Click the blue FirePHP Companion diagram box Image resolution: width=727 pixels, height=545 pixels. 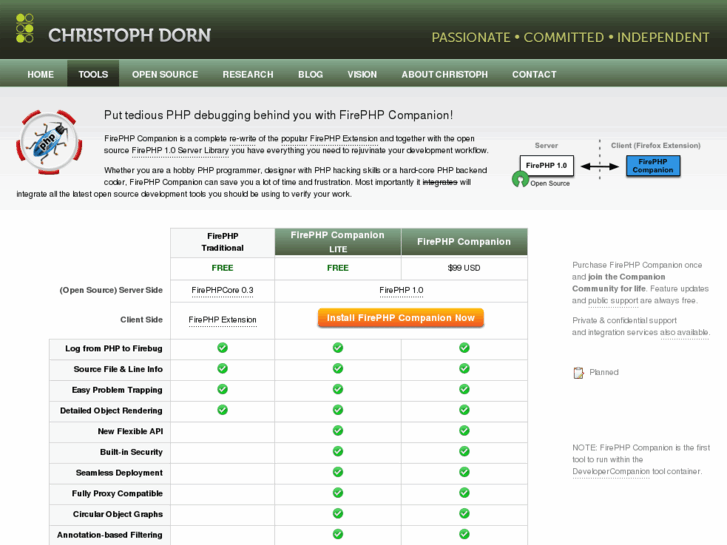point(653,166)
